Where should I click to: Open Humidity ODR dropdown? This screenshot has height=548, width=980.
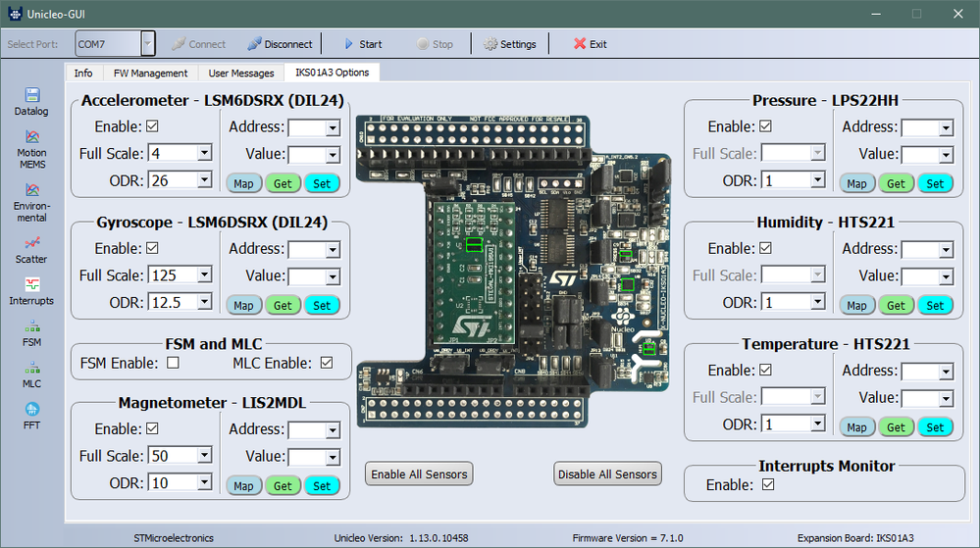pos(817,302)
